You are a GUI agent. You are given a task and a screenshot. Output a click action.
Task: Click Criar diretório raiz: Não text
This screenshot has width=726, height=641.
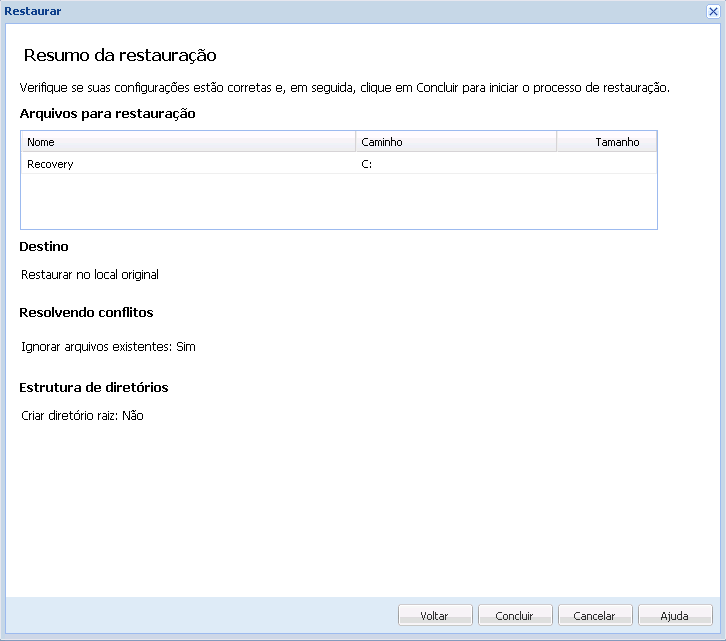click(82, 415)
